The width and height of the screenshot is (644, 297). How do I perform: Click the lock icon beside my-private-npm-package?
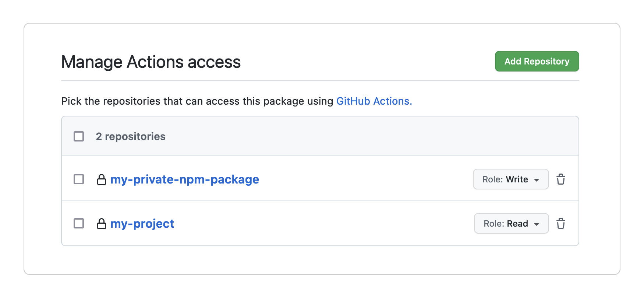[x=102, y=179]
